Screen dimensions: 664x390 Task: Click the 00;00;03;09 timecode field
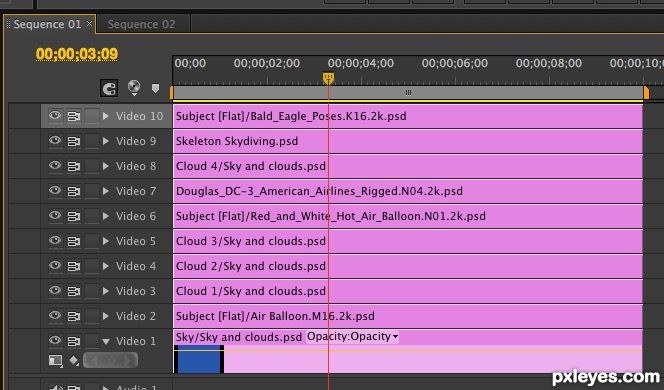click(77, 54)
